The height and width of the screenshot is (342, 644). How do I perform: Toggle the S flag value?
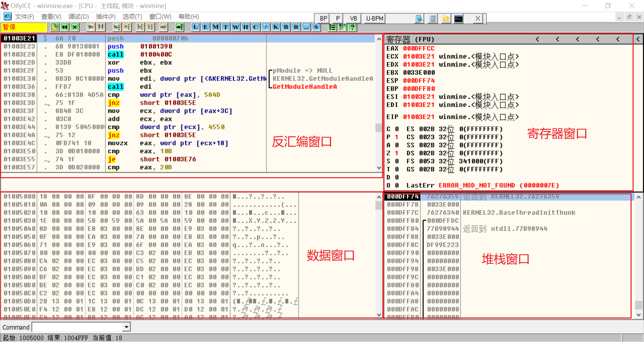click(396, 161)
